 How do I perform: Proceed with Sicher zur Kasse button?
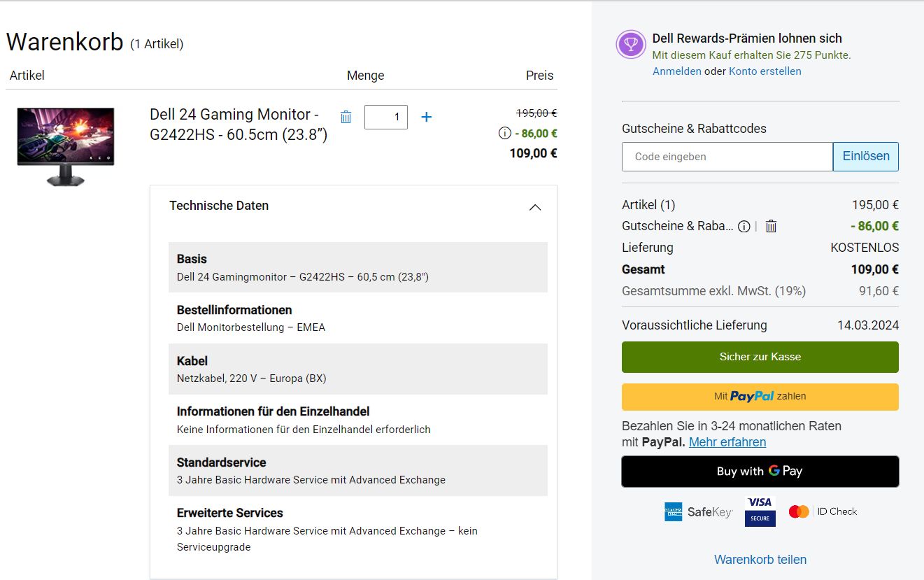tap(760, 357)
